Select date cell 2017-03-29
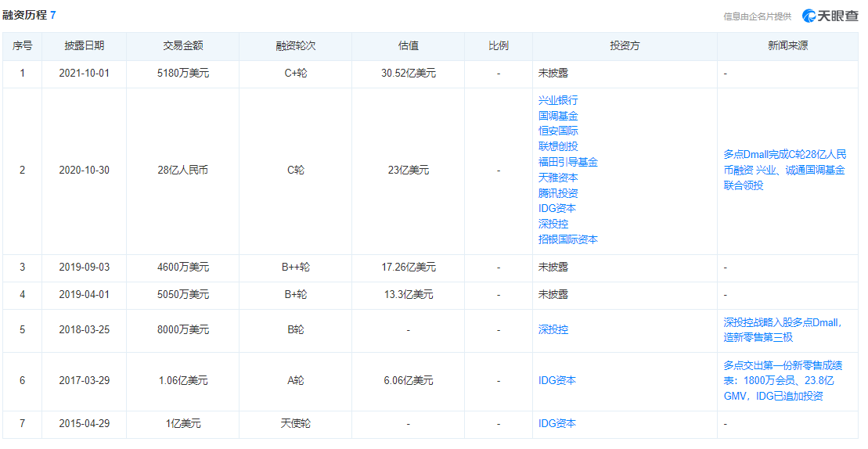 point(85,380)
